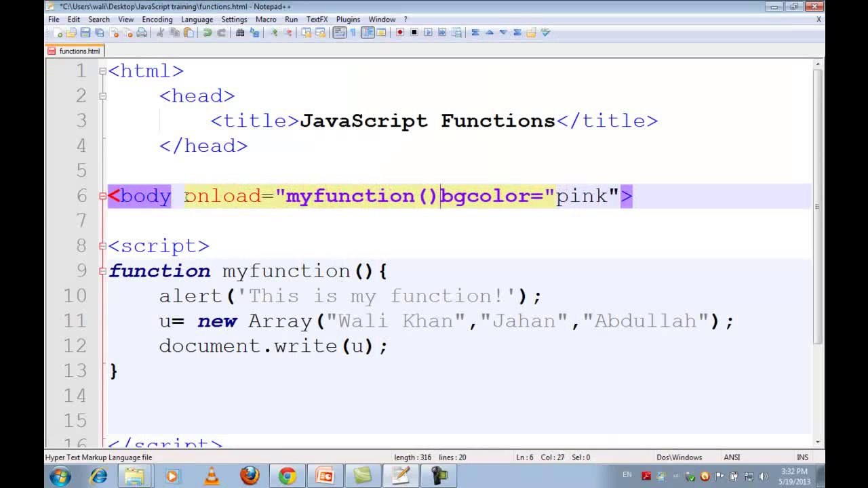Save the current file with toolbar icon

(x=85, y=33)
